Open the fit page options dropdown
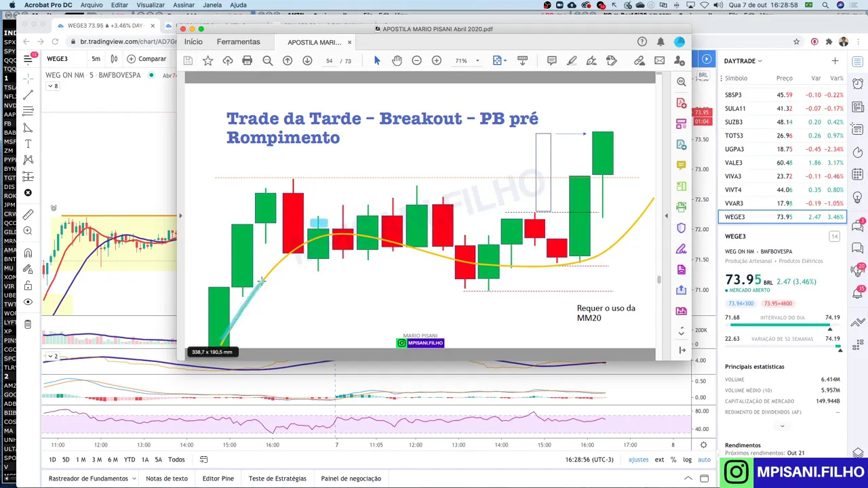 (x=498, y=61)
